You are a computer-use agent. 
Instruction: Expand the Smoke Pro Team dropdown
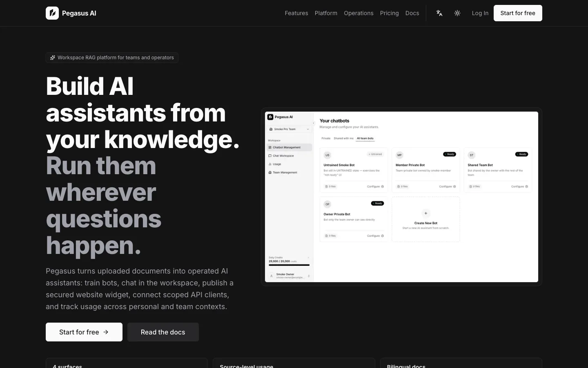click(x=290, y=129)
